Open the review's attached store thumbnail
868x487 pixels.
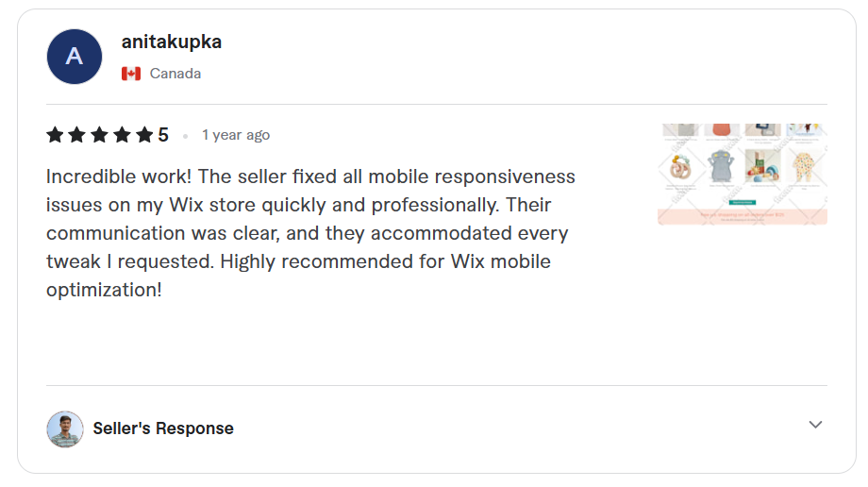pyautogui.click(x=742, y=174)
